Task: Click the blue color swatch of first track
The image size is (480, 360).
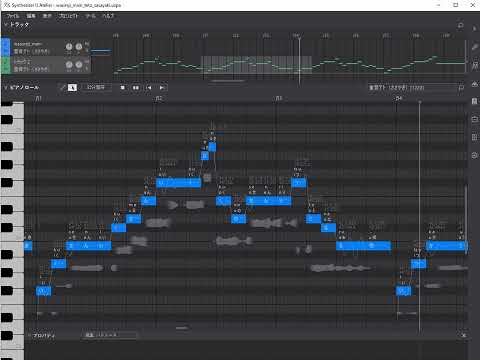Action: (6, 47)
